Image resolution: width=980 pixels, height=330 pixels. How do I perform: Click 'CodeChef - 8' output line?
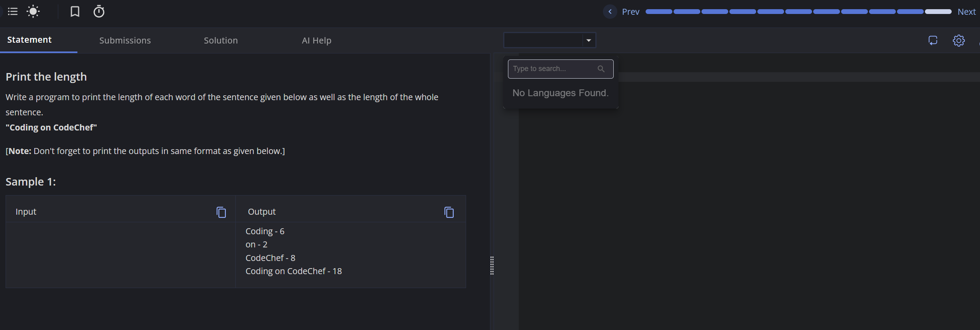tap(271, 258)
